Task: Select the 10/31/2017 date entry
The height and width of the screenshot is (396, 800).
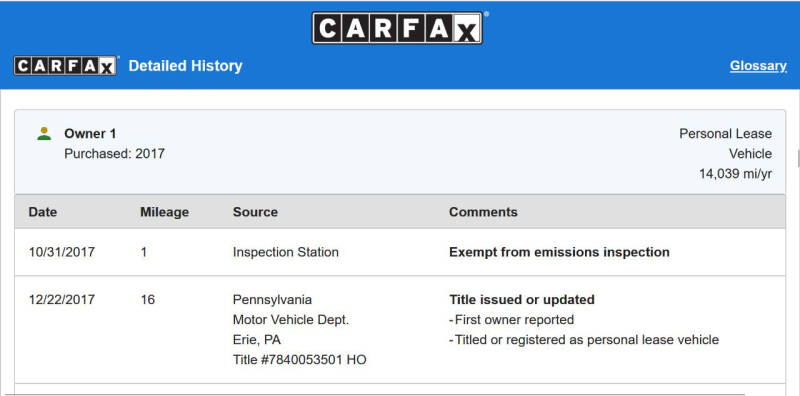Action: click(62, 252)
